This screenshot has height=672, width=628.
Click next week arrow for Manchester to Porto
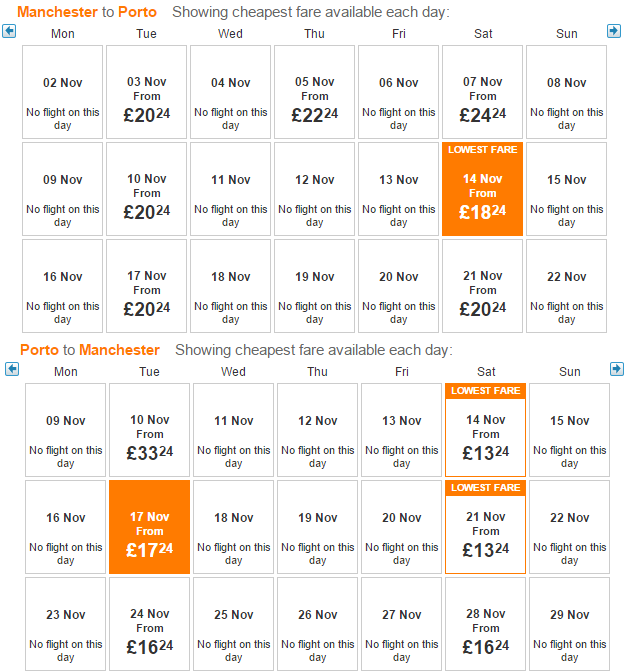coord(614,31)
